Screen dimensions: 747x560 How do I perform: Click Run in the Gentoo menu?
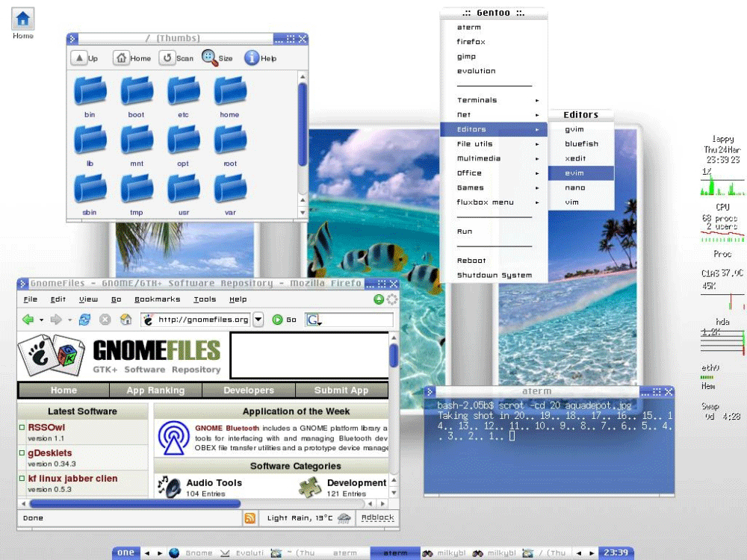tap(494, 231)
